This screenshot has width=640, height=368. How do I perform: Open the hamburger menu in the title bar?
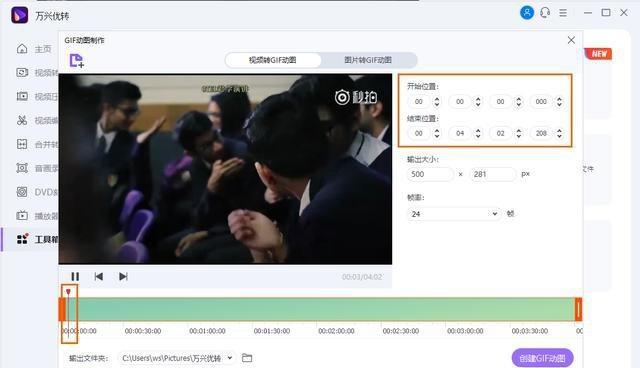pos(563,13)
